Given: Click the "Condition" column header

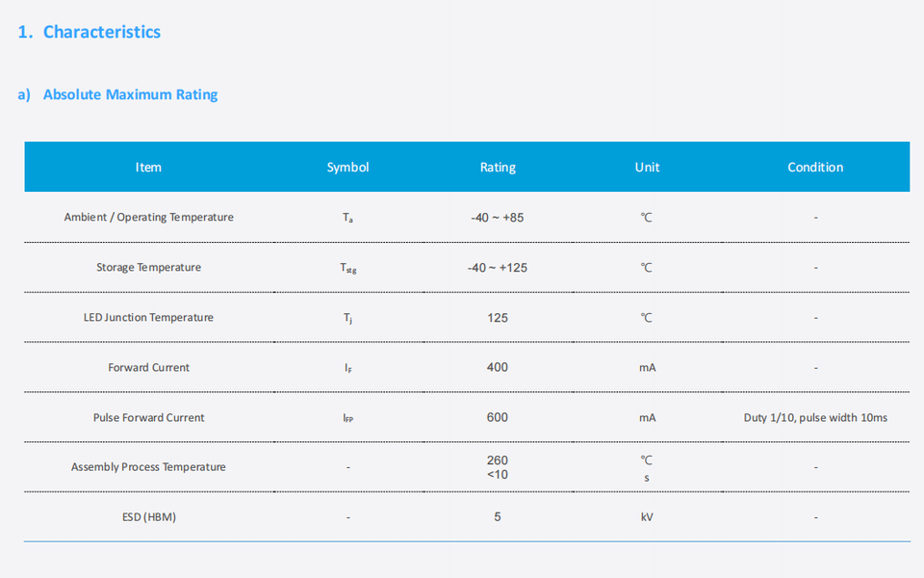Looking at the screenshot, I should pyautogui.click(x=815, y=167).
